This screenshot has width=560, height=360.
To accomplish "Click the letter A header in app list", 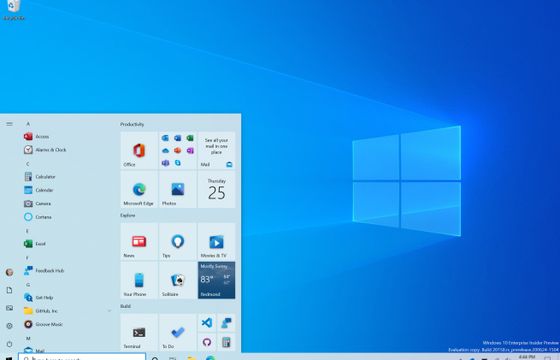I will 28,124.
